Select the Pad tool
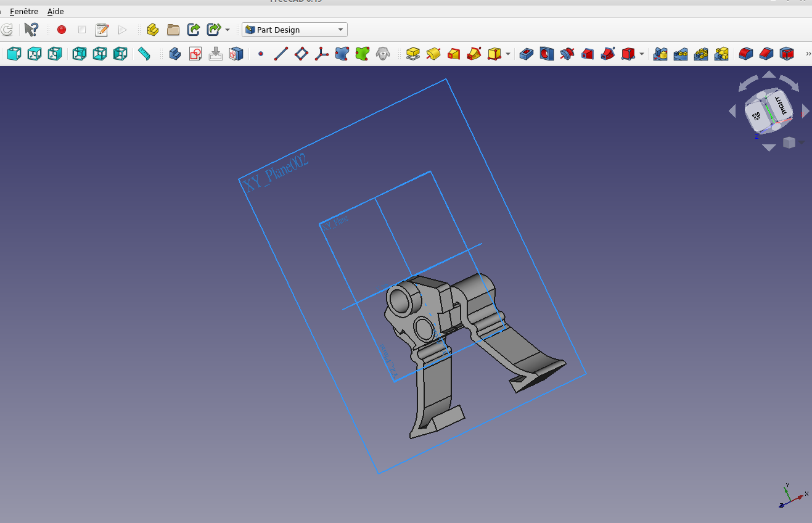The width and height of the screenshot is (812, 523). point(413,54)
